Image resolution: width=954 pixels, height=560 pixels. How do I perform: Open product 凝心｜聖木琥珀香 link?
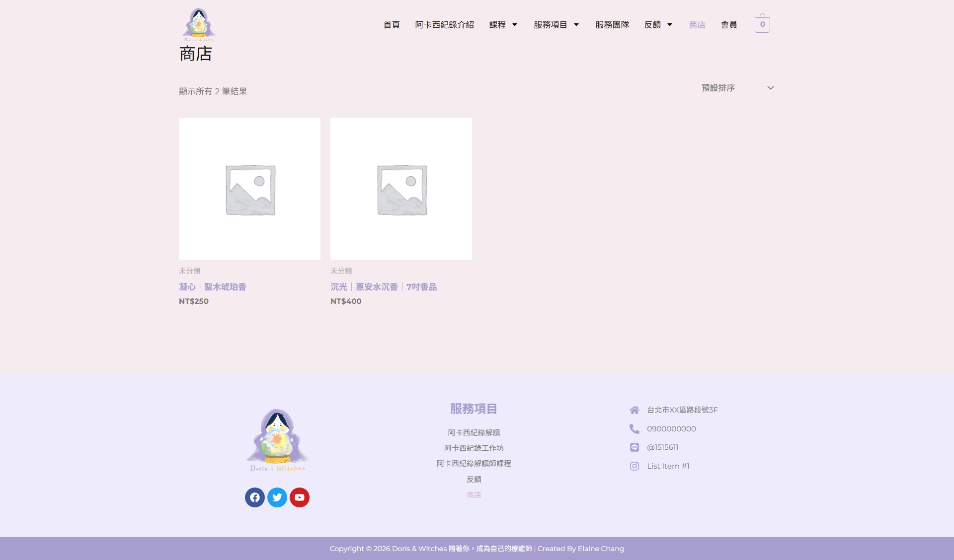pyautogui.click(x=213, y=287)
